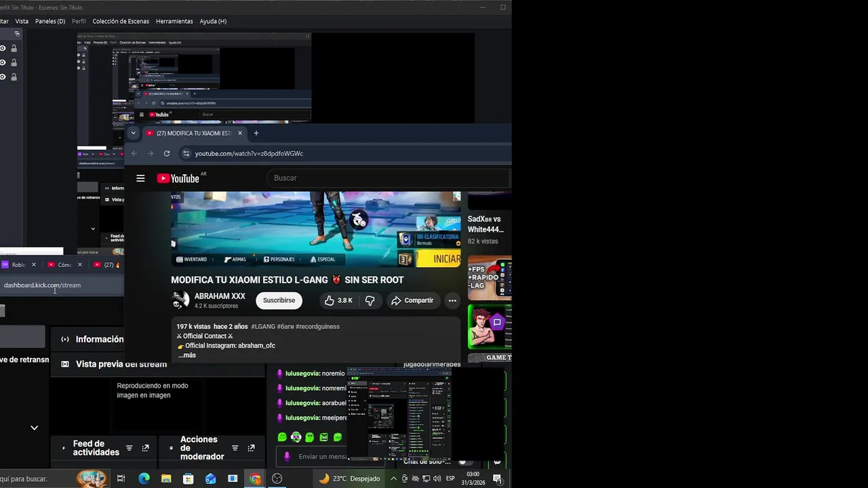Open filter options for Feed de actividades

click(129, 448)
